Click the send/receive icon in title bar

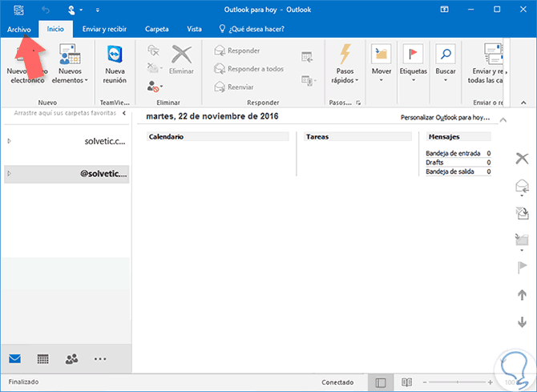point(19,10)
